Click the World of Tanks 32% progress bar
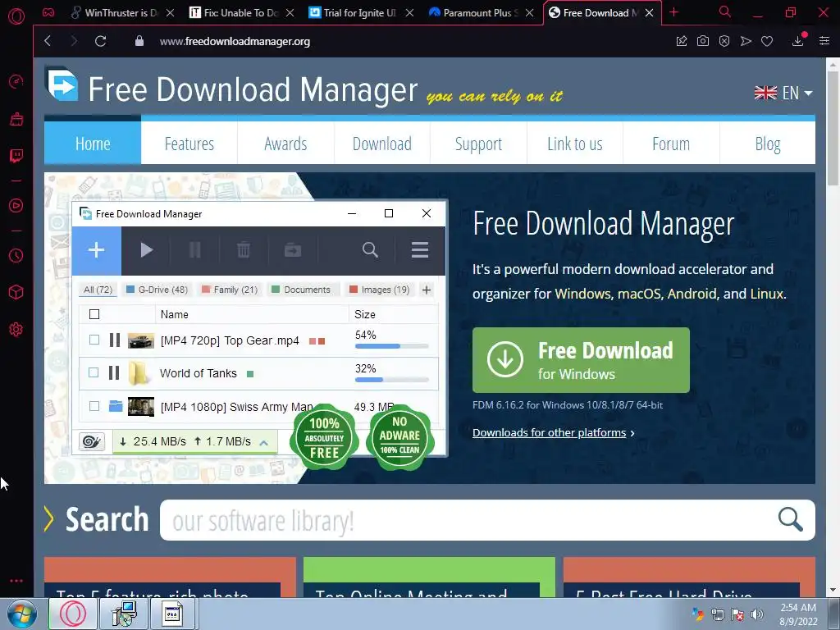This screenshot has height=630, width=840. (x=391, y=380)
